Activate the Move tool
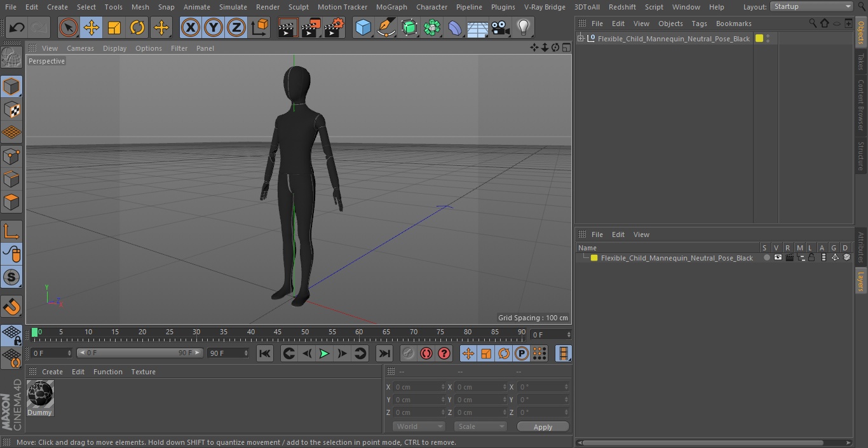This screenshot has width=868, height=448. [x=91, y=27]
